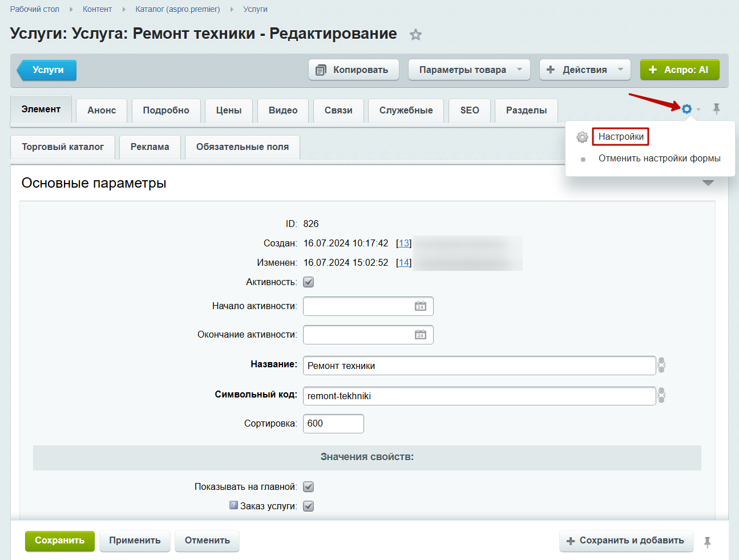Click into the Сортировка input field
Viewport: 739px width, 560px height.
[333, 424]
